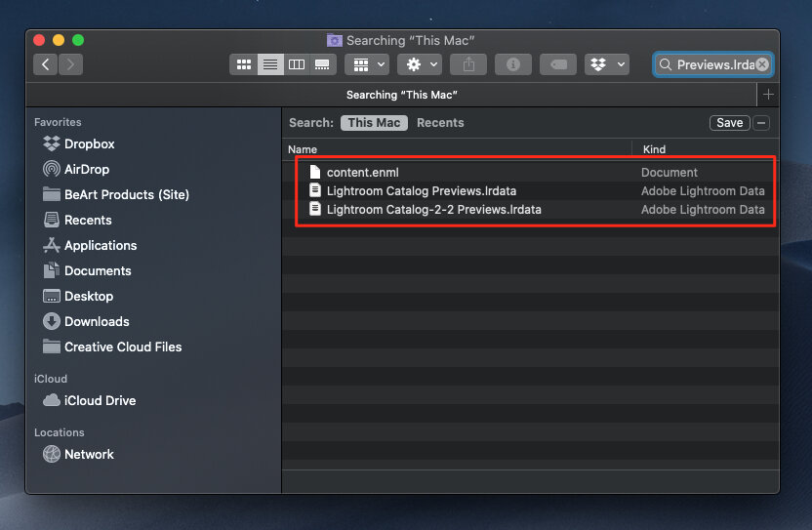Click the Share toolbar button
The width and height of the screenshot is (812, 530).
pos(468,64)
